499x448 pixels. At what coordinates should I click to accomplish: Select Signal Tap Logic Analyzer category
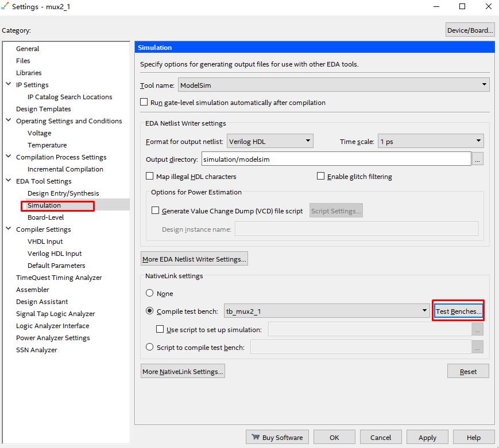click(x=56, y=314)
